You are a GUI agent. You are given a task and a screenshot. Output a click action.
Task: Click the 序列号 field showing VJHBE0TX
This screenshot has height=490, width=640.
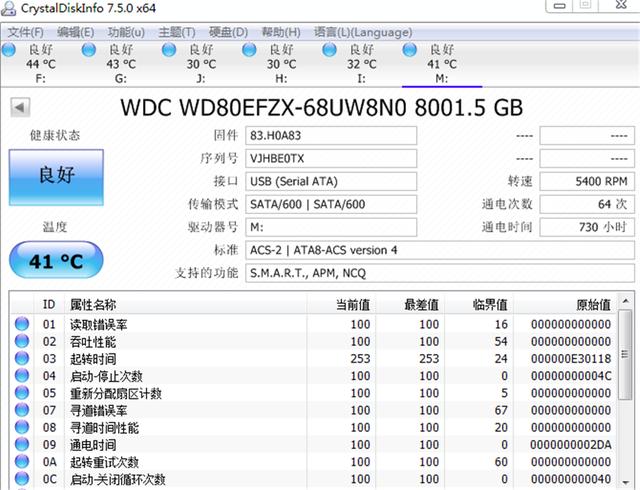tap(331, 158)
